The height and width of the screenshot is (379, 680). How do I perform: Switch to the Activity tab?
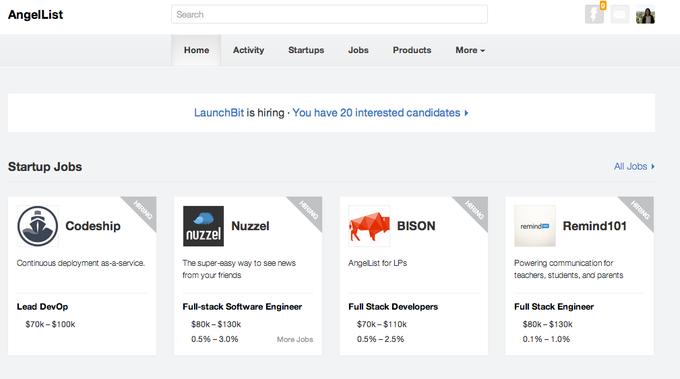pyautogui.click(x=248, y=50)
